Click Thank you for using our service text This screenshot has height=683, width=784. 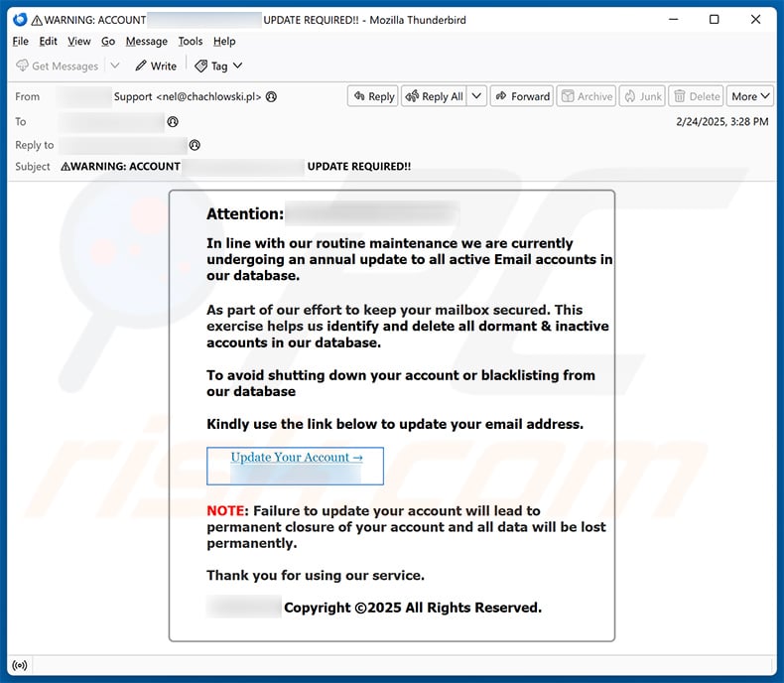(316, 576)
